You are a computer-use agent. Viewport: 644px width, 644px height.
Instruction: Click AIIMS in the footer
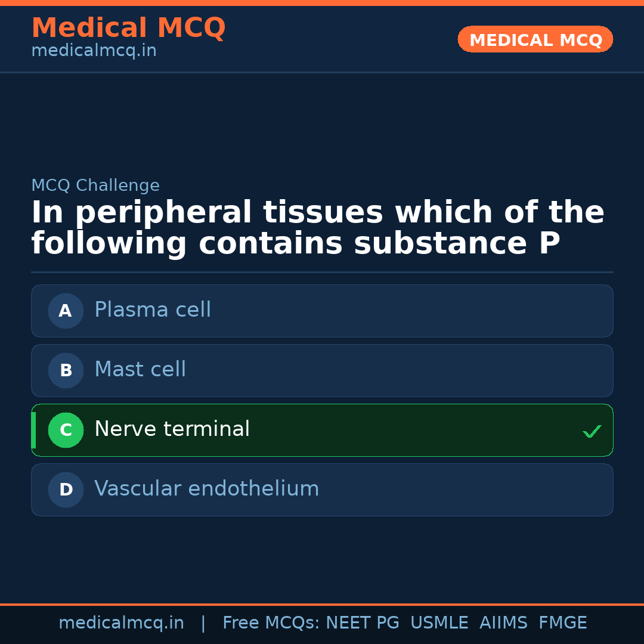503,623
